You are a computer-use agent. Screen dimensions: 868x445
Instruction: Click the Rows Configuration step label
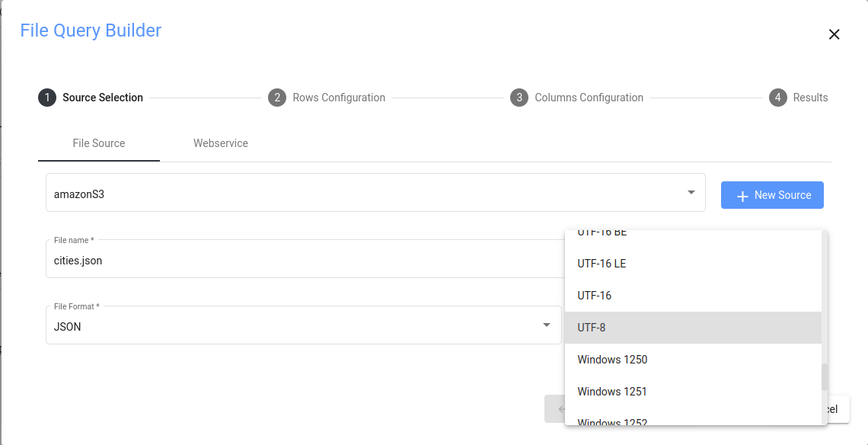[339, 98]
